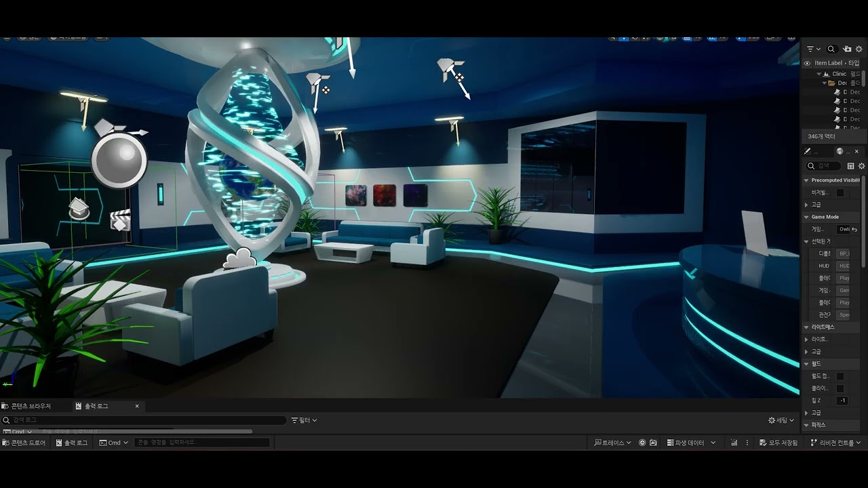The width and height of the screenshot is (868, 488).
Task: Click the details panel 검색 search field
Action: click(x=823, y=165)
